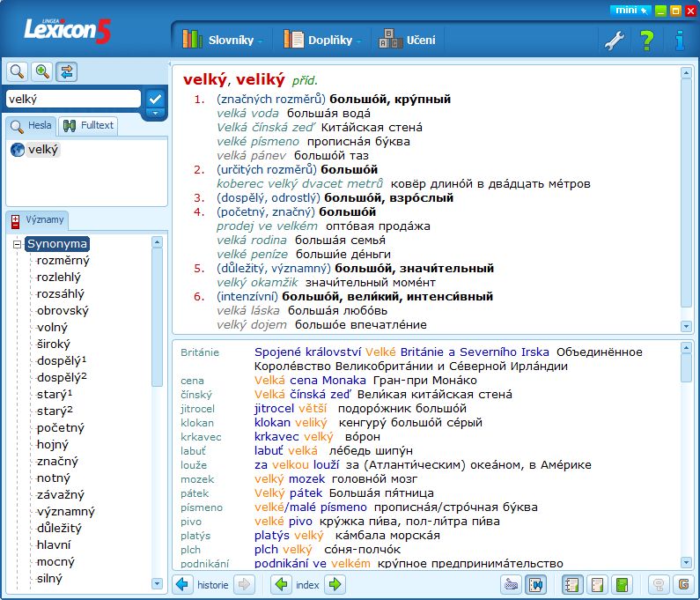Confirm search with the blue checkmark button
Screen dimensions: 700x600
coord(155,99)
